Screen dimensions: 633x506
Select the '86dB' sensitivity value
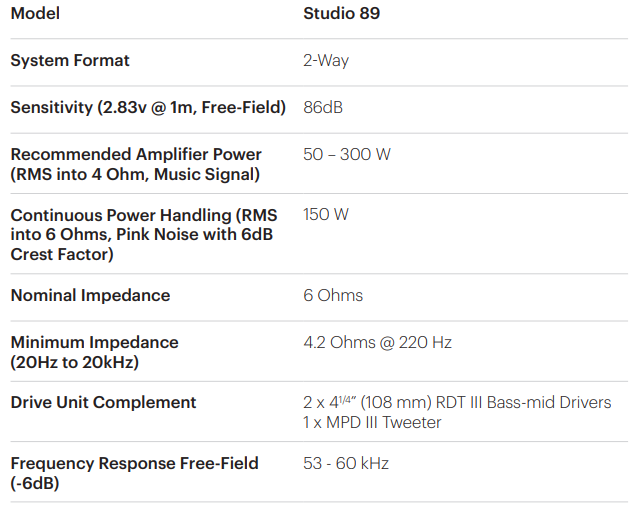coord(323,107)
